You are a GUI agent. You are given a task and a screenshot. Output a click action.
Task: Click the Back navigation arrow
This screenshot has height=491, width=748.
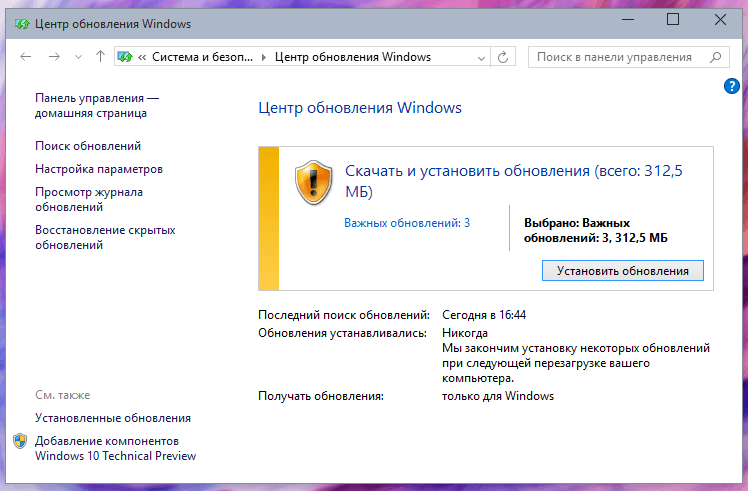26,57
